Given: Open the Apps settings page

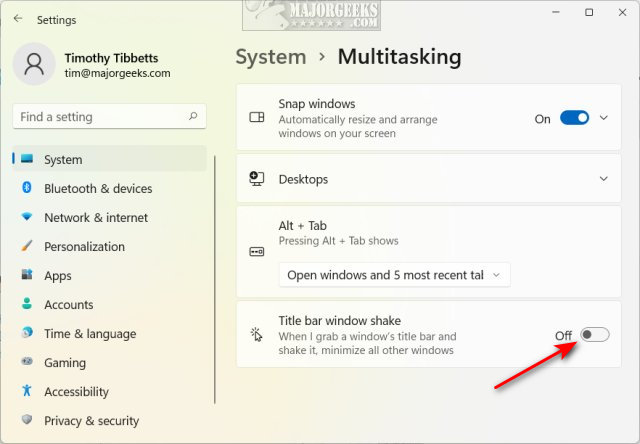Looking at the screenshot, I should click(57, 275).
